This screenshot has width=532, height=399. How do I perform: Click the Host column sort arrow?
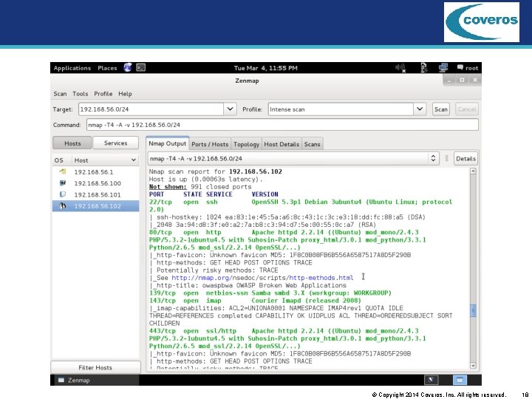pyautogui.click(x=134, y=160)
